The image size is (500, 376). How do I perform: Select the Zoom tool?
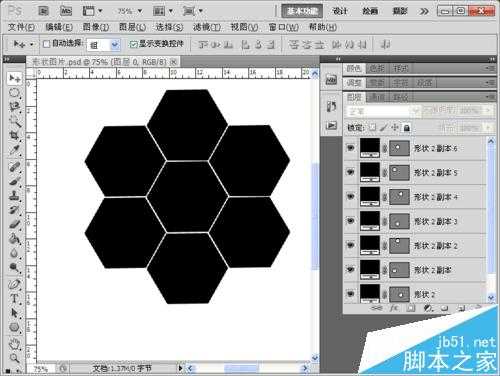coord(14,358)
